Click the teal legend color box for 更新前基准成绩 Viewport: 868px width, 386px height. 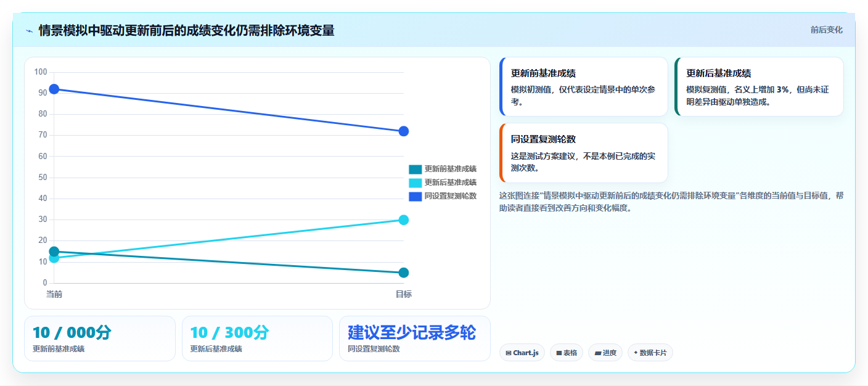tap(416, 169)
